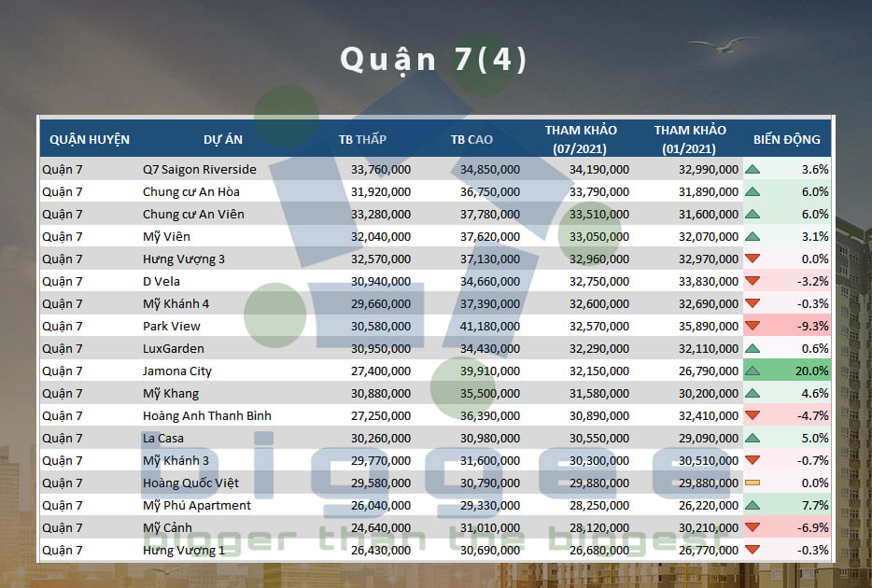Select the green up arrow in the La Casa row
The width and height of the screenshot is (872, 588).
click(x=752, y=438)
